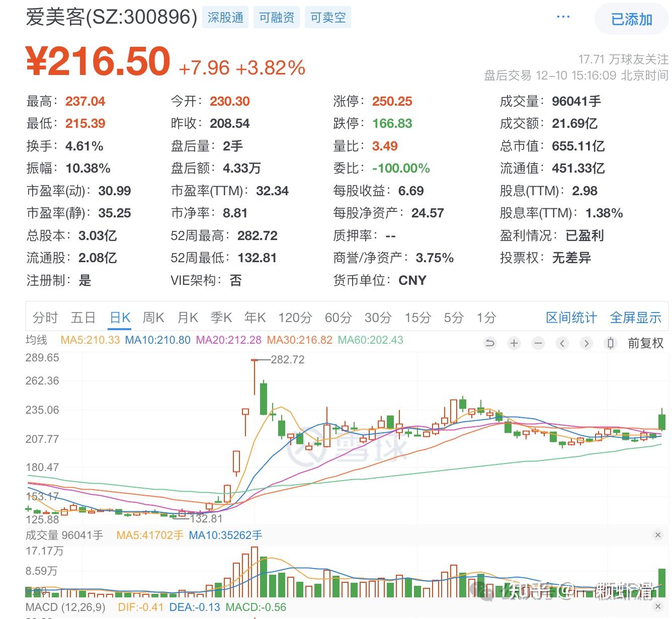Image resolution: width=672 pixels, height=619 pixels.
Task: Switch to the 120分 interval tab
Action: (x=295, y=318)
